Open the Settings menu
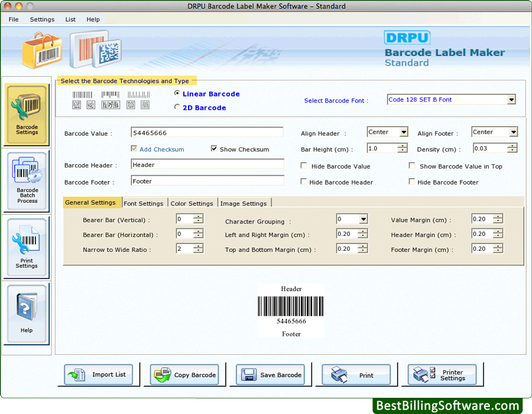The height and width of the screenshot is (414, 532). pos(42,20)
